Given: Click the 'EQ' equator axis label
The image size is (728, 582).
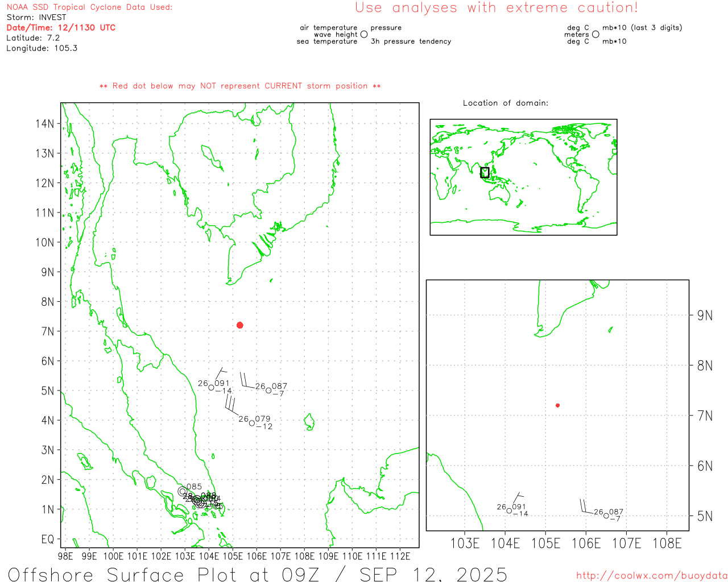Looking at the screenshot, I should 48,539.
